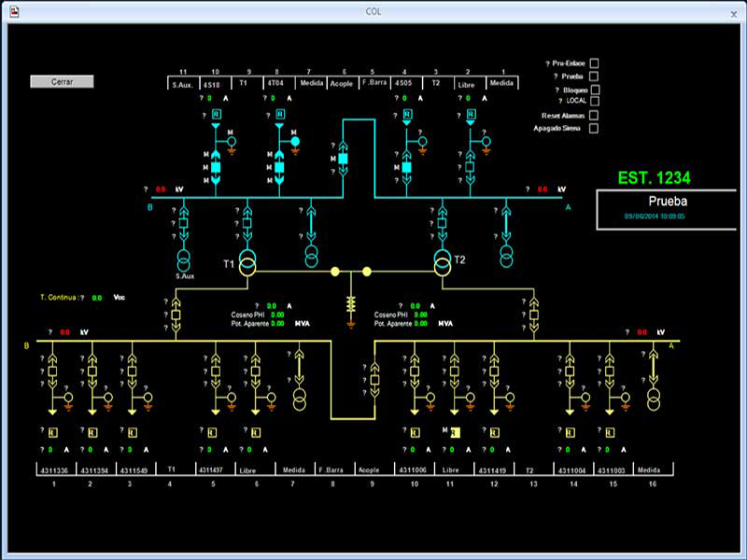Click the S.Aux transformer symbol
The width and height of the screenshot is (747, 560).
pyautogui.click(x=183, y=260)
